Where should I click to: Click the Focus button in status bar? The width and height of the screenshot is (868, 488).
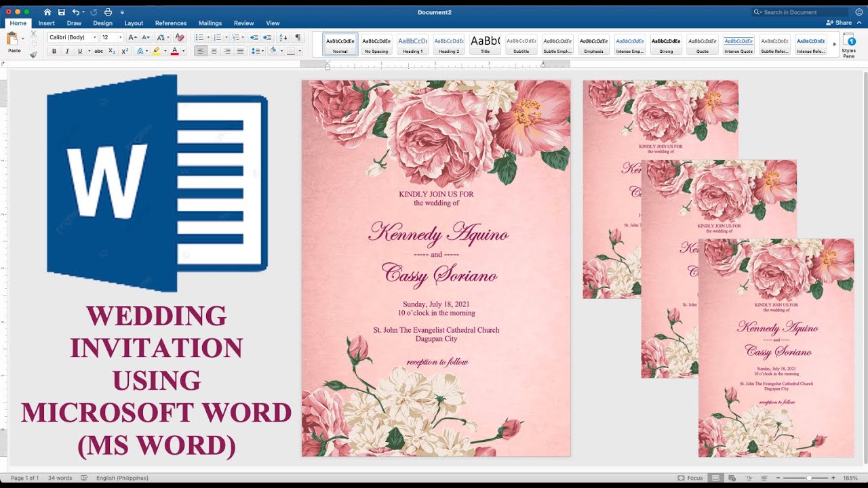[690, 478]
